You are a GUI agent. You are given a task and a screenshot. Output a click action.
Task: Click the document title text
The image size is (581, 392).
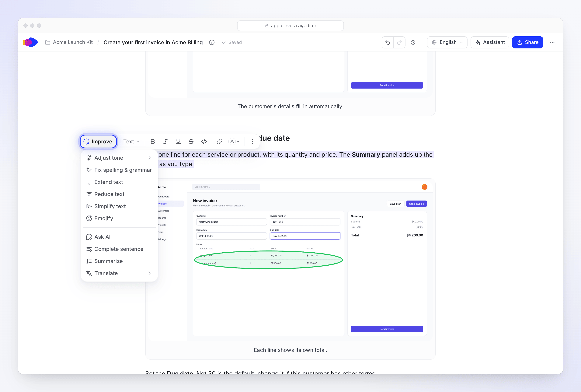(153, 42)
